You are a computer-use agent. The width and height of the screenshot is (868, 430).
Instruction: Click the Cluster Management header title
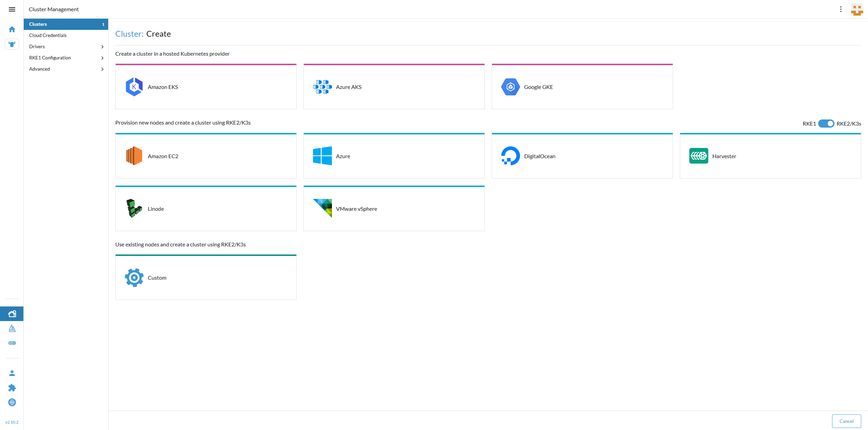click(54, 9)
